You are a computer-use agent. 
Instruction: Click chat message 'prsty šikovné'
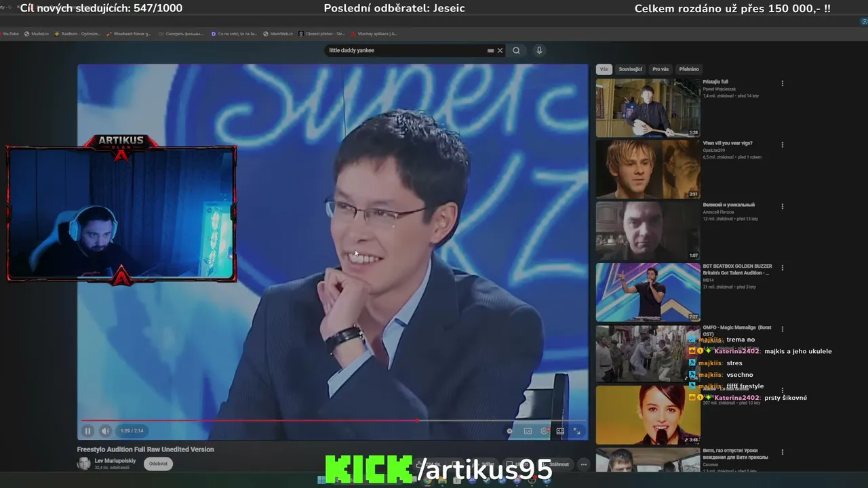point(785,398)
